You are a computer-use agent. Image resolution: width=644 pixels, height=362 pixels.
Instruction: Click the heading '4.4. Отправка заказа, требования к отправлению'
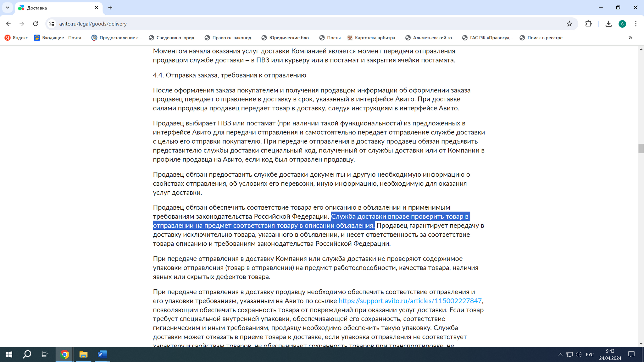230,75
